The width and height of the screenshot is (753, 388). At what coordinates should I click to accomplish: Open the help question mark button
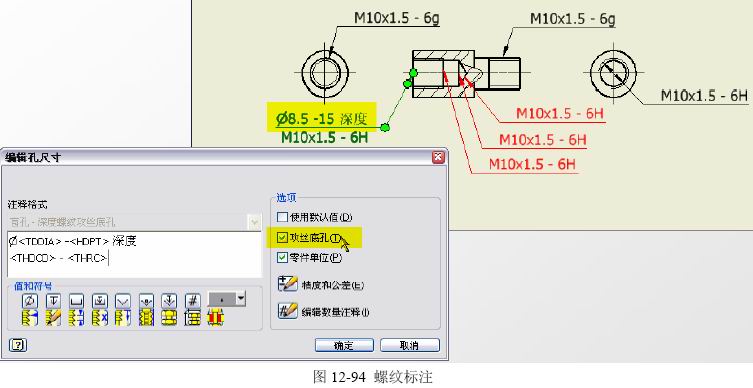pyautogui.click(x=18, y=345)
